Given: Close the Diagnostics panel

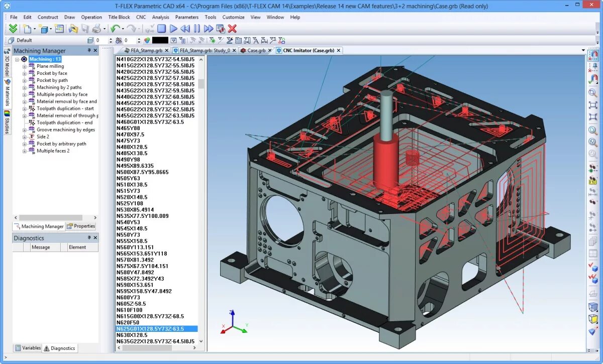Looking at the screenshot, I should point(95,237).
